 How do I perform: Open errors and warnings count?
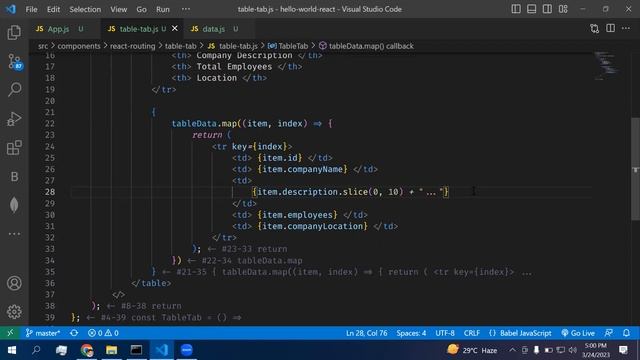[103, 333]
